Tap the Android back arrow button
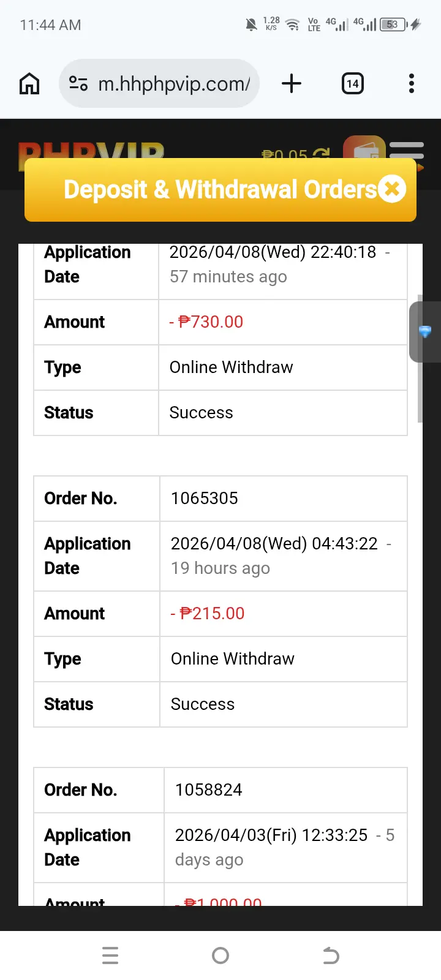The image size is (441, 980). pyautogui.click(x=331, y=956)
